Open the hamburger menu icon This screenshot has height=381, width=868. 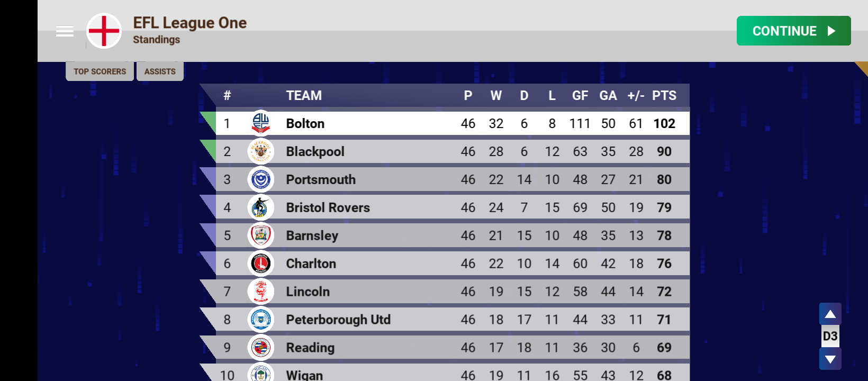pyautogui.click(x=65, y=31)
